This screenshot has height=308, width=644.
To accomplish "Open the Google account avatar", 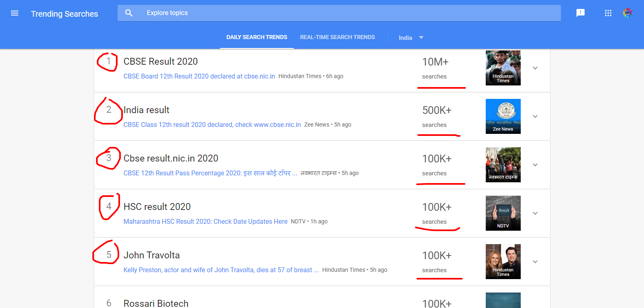I will pos(628,13).
